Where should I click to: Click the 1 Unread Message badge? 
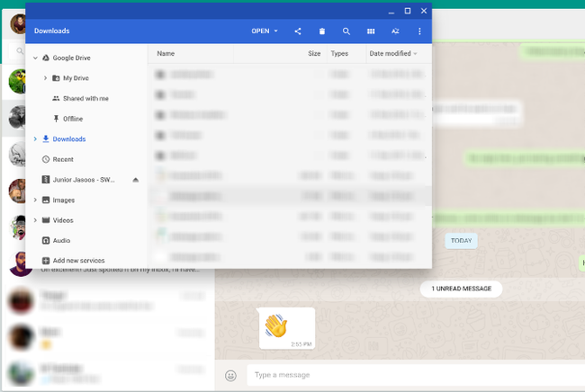pyautogui.click(x=461, y=289)
